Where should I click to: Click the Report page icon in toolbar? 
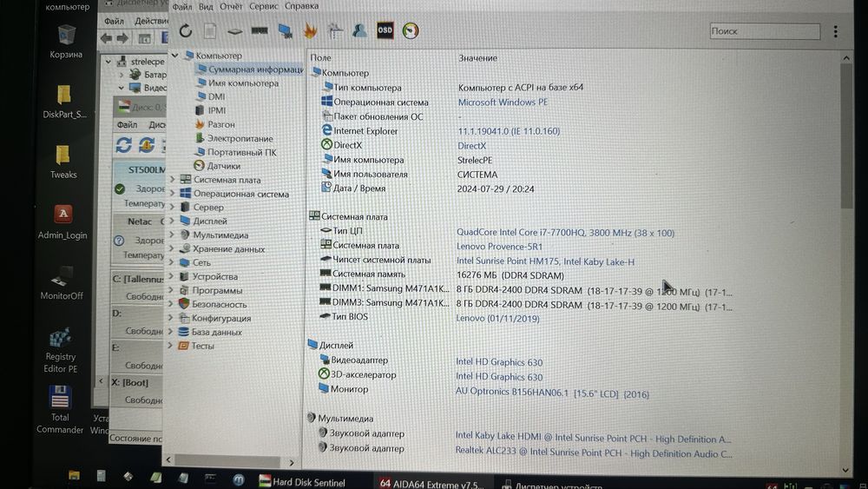[x=210, y=31]
